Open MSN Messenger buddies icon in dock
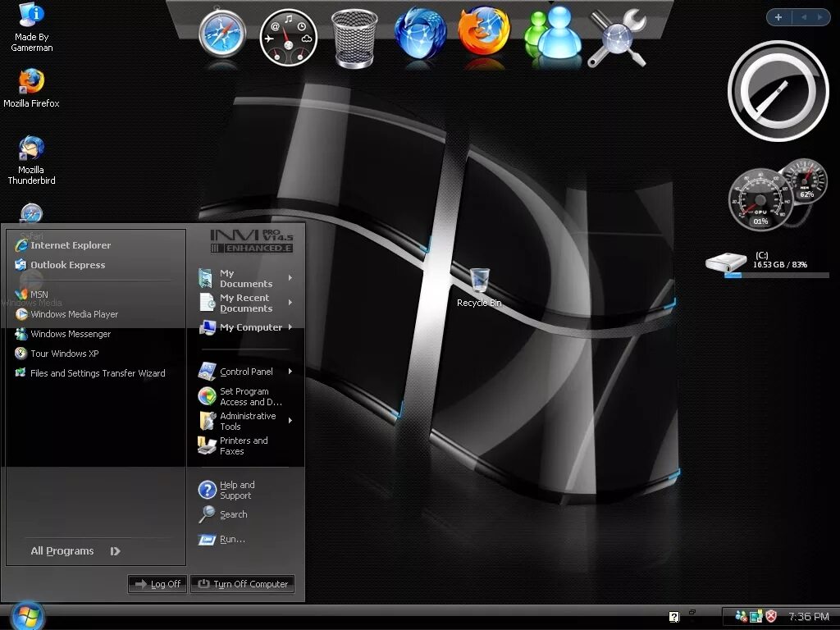 click(x=552, y=33)
